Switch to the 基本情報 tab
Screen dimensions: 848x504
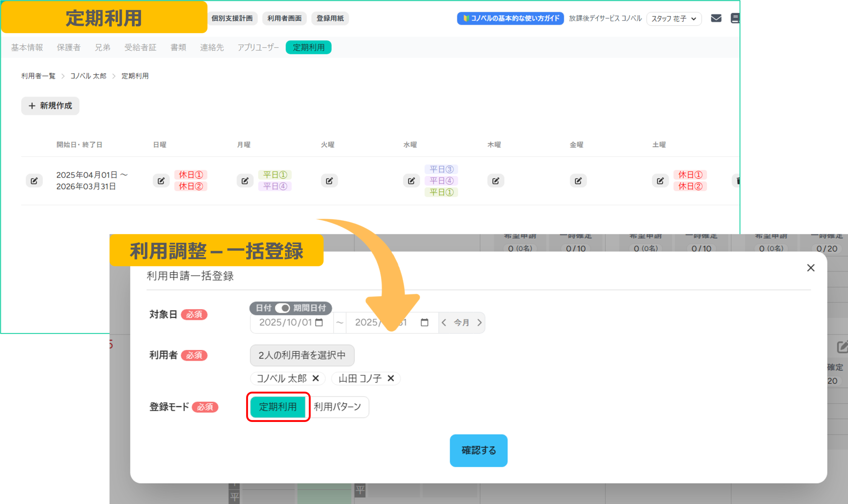27,47
